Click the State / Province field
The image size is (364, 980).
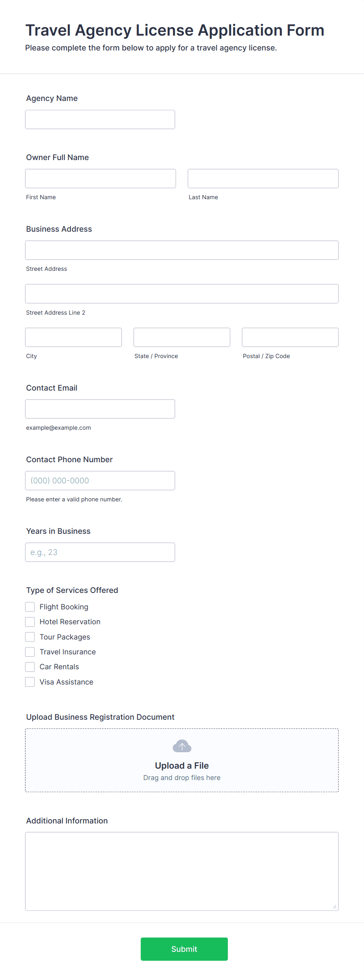(182, 337)
